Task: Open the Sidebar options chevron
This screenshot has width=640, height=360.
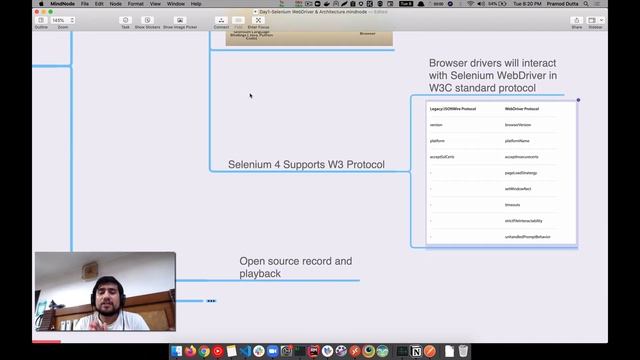Action: click(601, 20)
